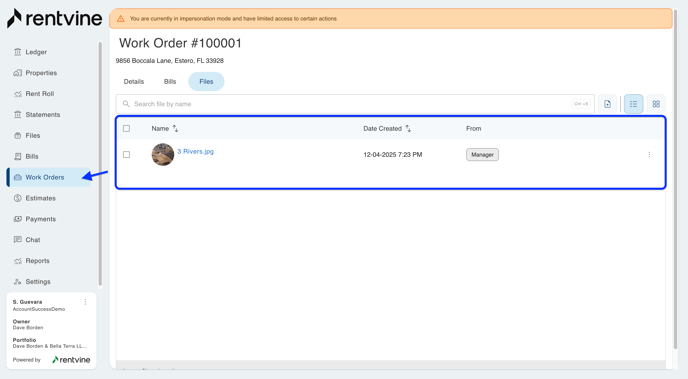The image size is (688, 379).
Task: Click the Settings people-gear icon
Action: 18,282
